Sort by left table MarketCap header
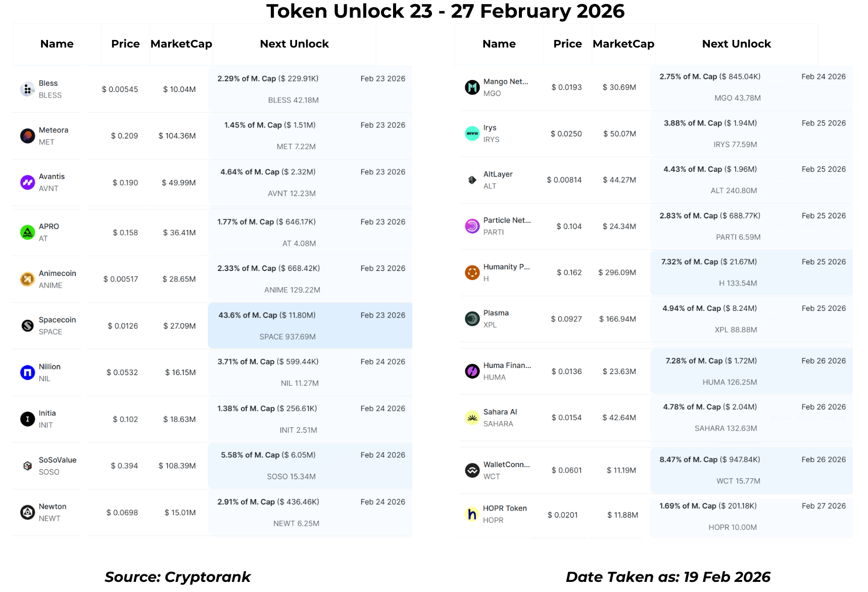 point(181,44)
